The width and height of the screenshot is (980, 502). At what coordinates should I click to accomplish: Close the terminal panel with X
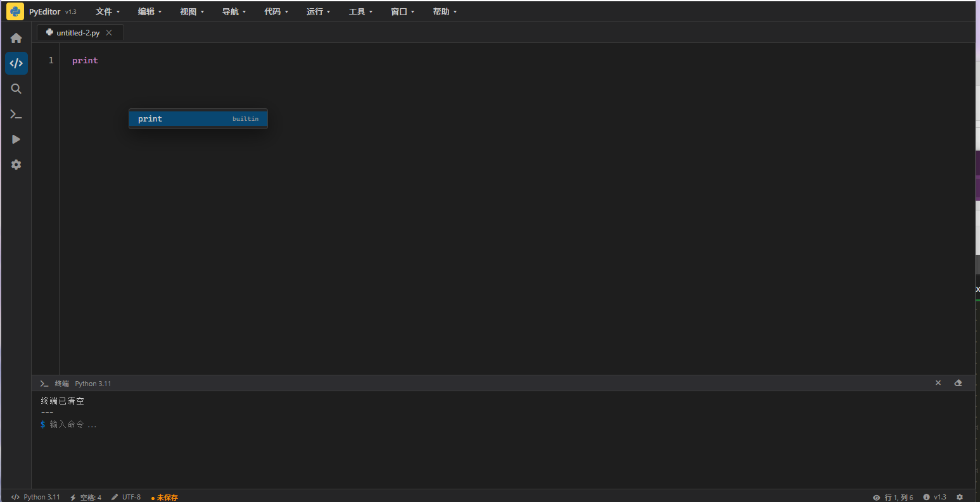click(938, 383)
